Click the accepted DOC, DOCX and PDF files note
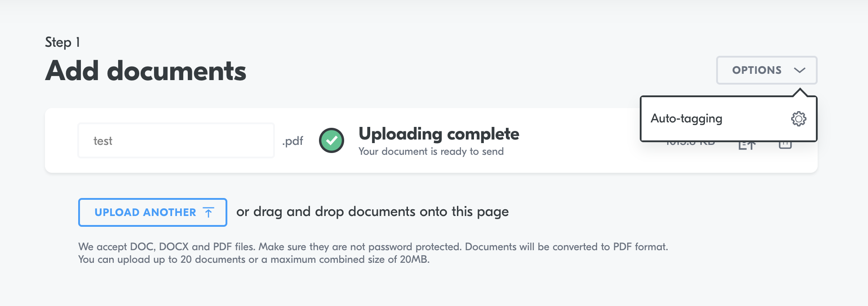This screenshot has height=306, width=868. 373,247
